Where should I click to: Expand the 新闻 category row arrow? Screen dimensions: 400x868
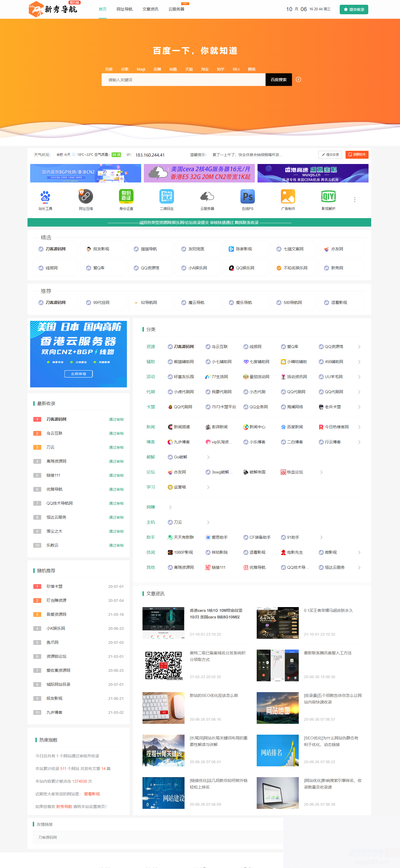coord(359,427)
